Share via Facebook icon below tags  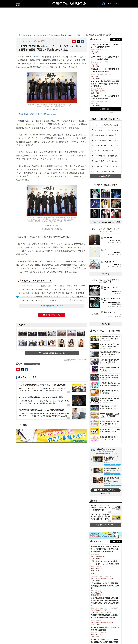[x=26, y=370]
